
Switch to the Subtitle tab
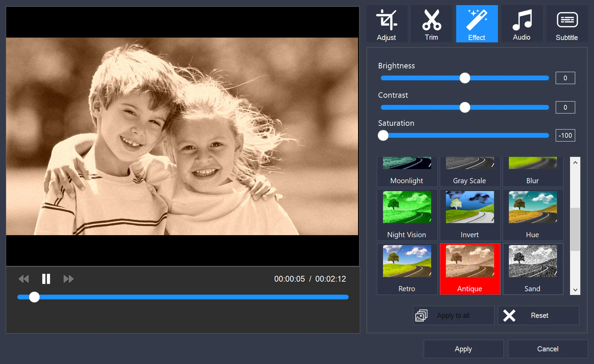567,24
